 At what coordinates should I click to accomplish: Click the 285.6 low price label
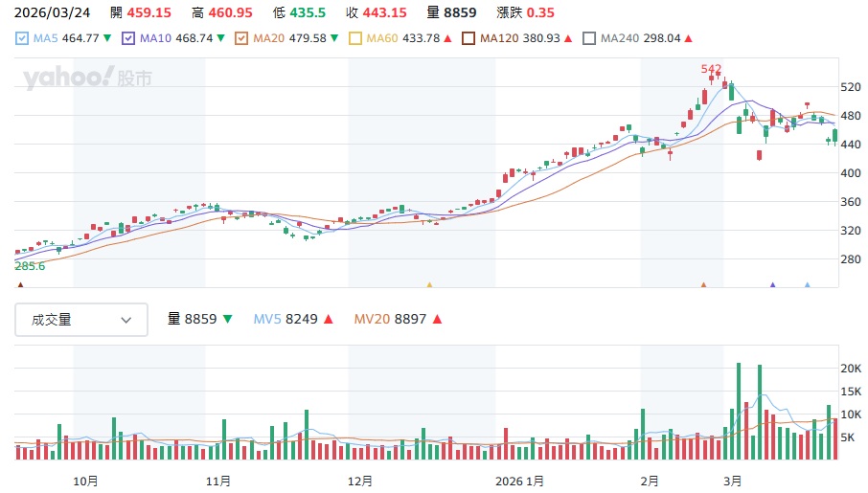tap(31, 266)
